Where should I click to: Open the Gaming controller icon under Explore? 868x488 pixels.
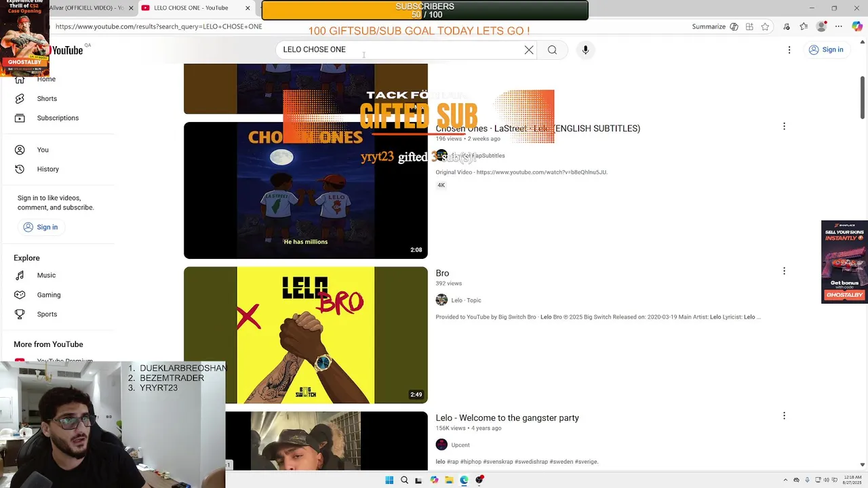coord(20,295)
